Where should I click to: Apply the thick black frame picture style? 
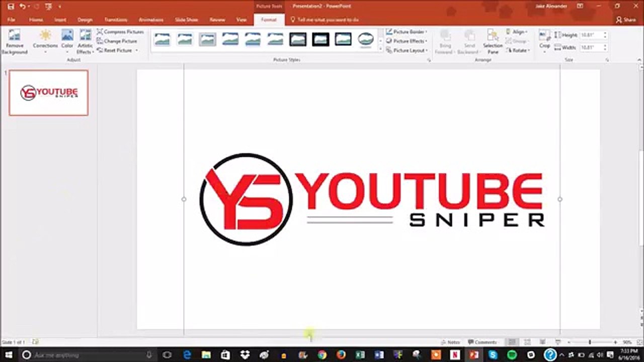320,39
